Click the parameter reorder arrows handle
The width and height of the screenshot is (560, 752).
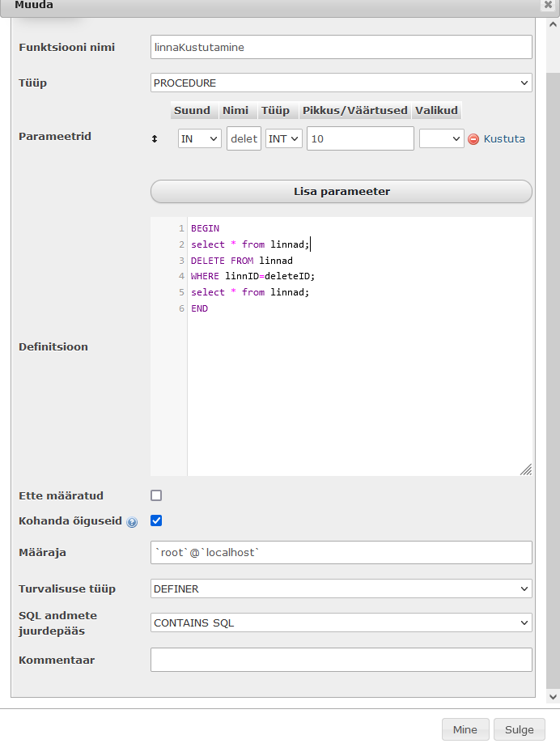[x=155, y=139]
